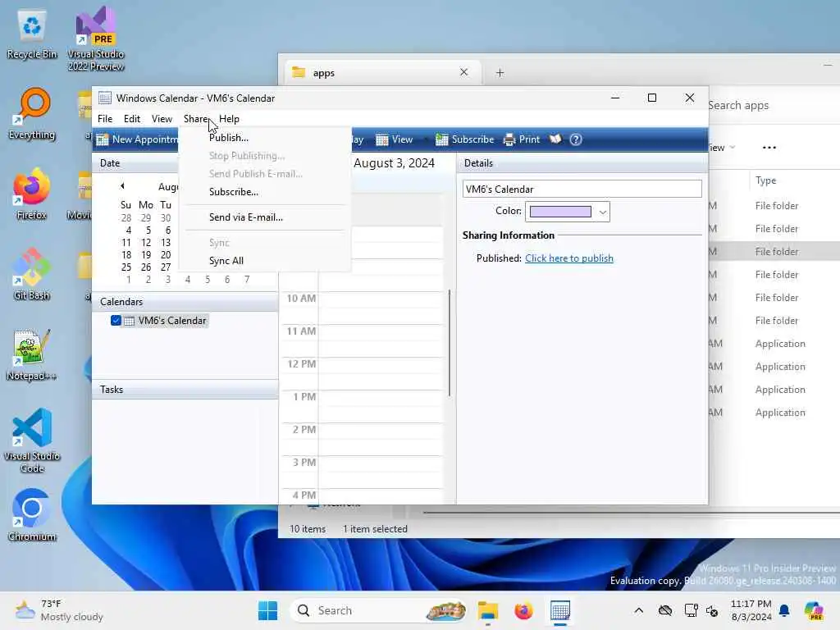This screenshot has width=840, height=630.
Task: Click the lavender color swatch
Action: point(560,212)
